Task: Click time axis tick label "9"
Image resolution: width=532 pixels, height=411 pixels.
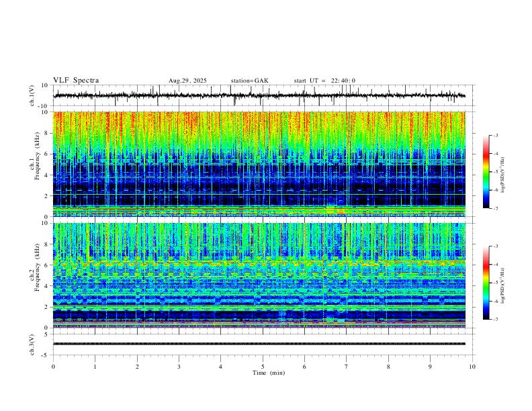Action: point(430,367)
